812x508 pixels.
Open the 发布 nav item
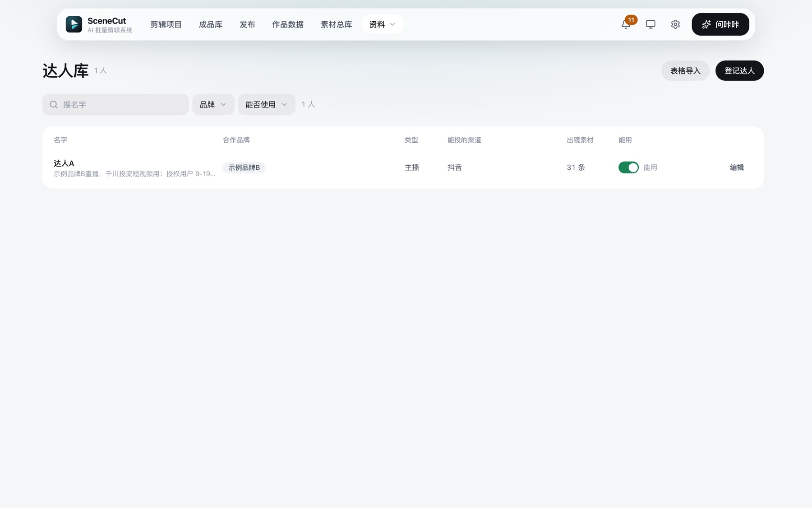pyautogui.click(x=247, y=24)
